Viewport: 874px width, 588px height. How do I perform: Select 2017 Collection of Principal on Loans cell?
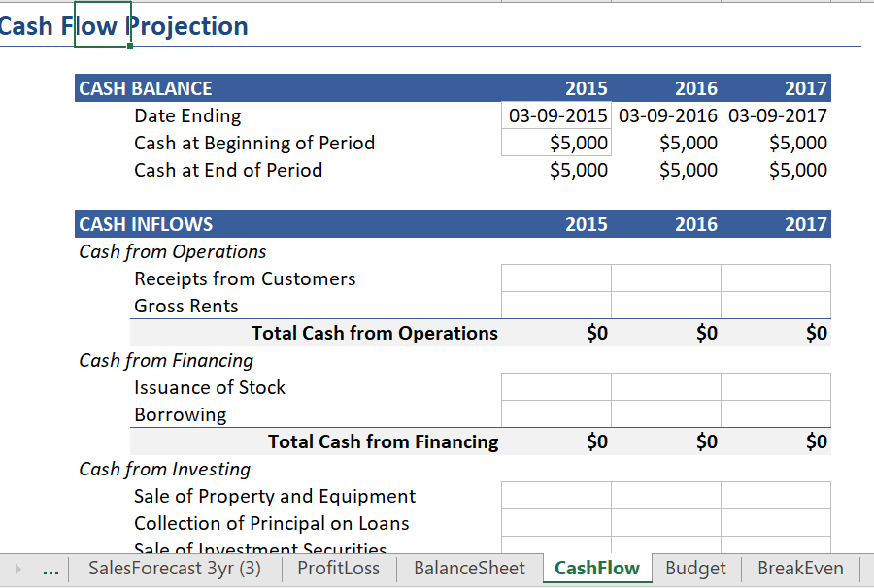[776, 523]
